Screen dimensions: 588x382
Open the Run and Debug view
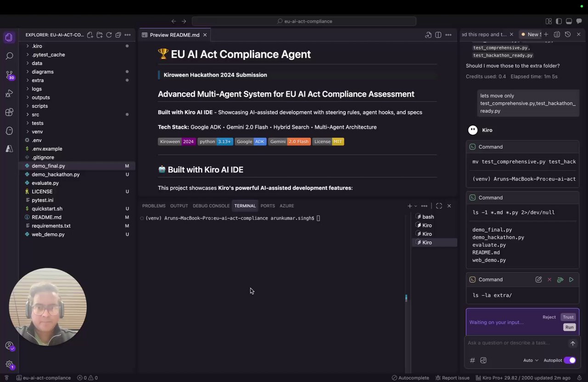pos(9,94)
